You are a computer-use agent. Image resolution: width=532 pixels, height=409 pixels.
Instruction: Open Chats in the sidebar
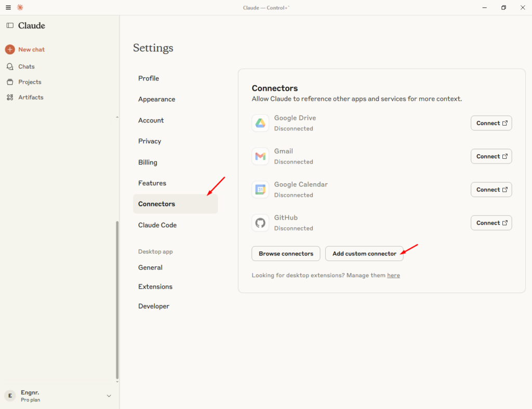tap(26, 66)
